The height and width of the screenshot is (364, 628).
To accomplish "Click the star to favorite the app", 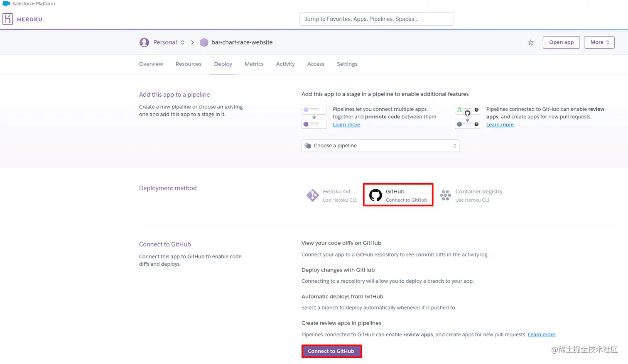I will [x=530, y=42].
